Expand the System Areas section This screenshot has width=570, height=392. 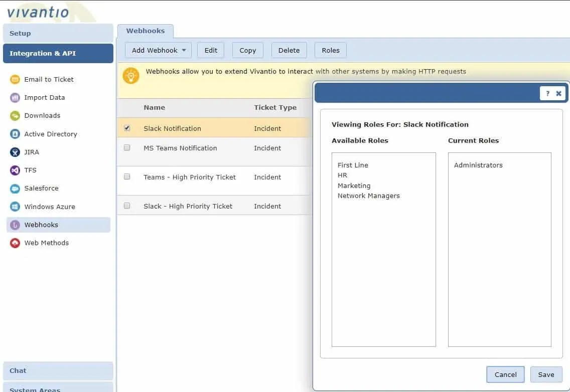(x=58, y=387)
